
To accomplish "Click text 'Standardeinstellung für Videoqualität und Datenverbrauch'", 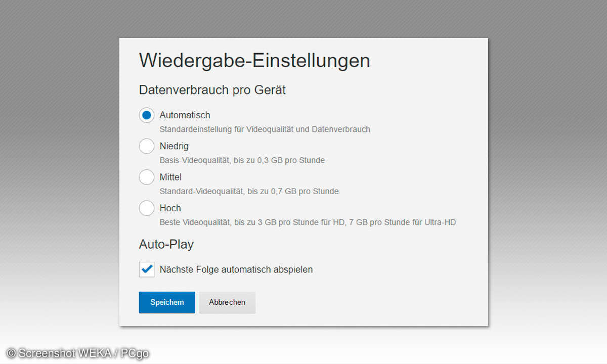I will [265, 129].
